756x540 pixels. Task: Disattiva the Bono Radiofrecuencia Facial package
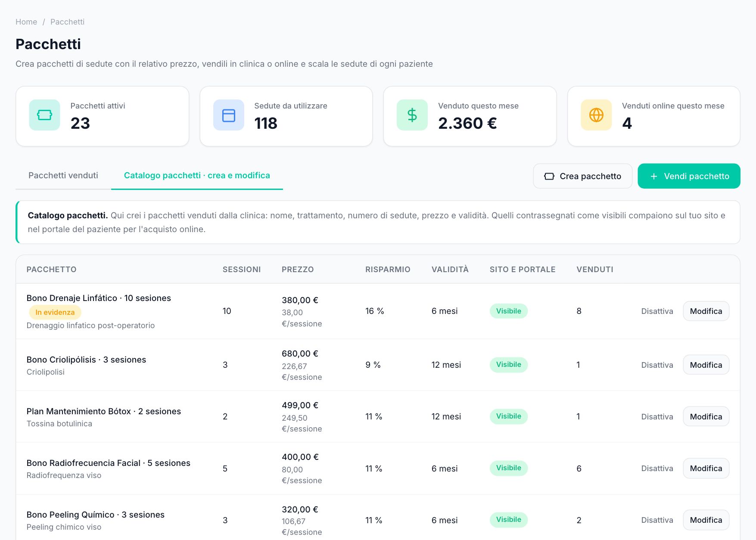(657, 468)
